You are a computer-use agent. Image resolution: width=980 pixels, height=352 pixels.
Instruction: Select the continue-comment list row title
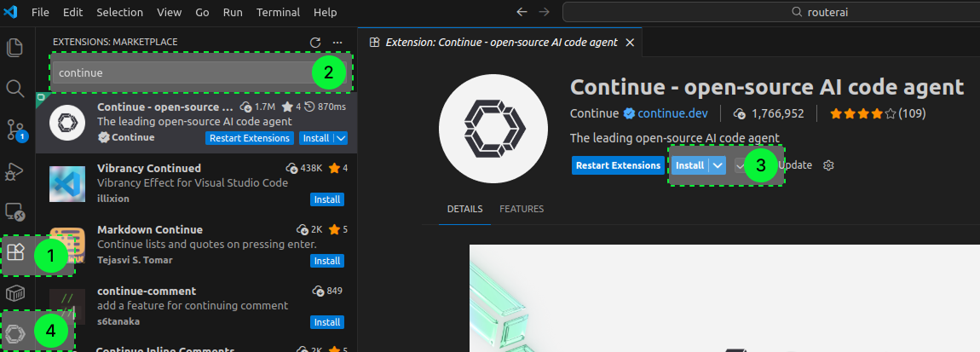tap(147, 291)
